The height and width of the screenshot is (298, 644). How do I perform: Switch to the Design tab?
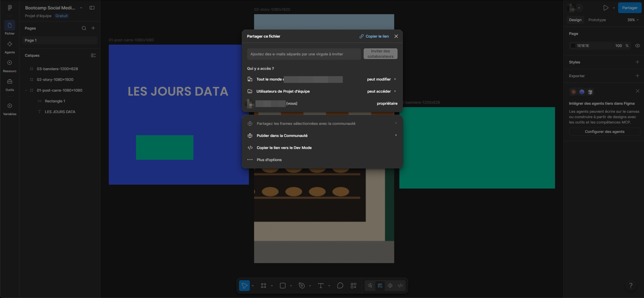[x=575, y=20]
